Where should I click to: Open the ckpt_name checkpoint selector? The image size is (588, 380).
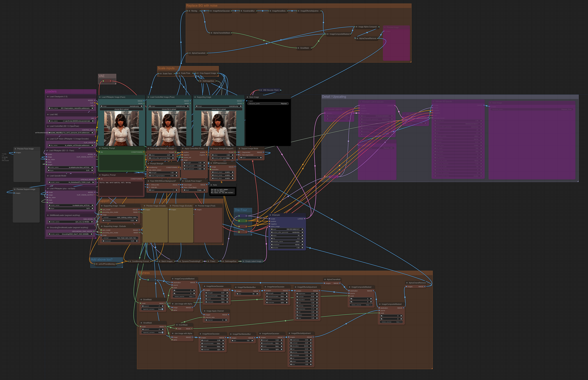(71, 108)
